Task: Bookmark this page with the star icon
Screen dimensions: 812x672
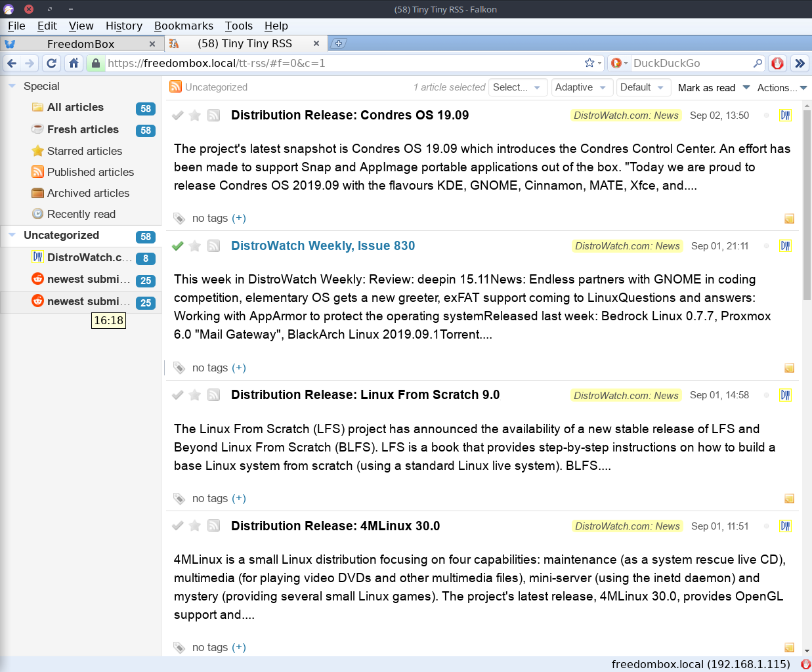Action: pos(589,63)
